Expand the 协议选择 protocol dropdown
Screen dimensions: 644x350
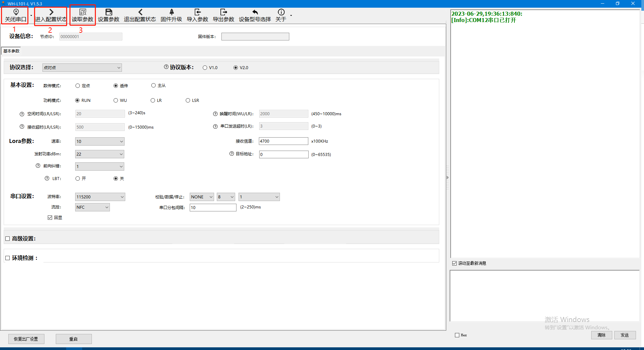(x=82, y=68)
